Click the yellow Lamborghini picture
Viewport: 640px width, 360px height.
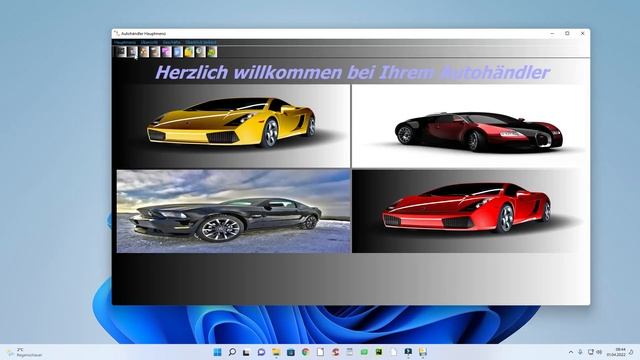click(233, 126)
